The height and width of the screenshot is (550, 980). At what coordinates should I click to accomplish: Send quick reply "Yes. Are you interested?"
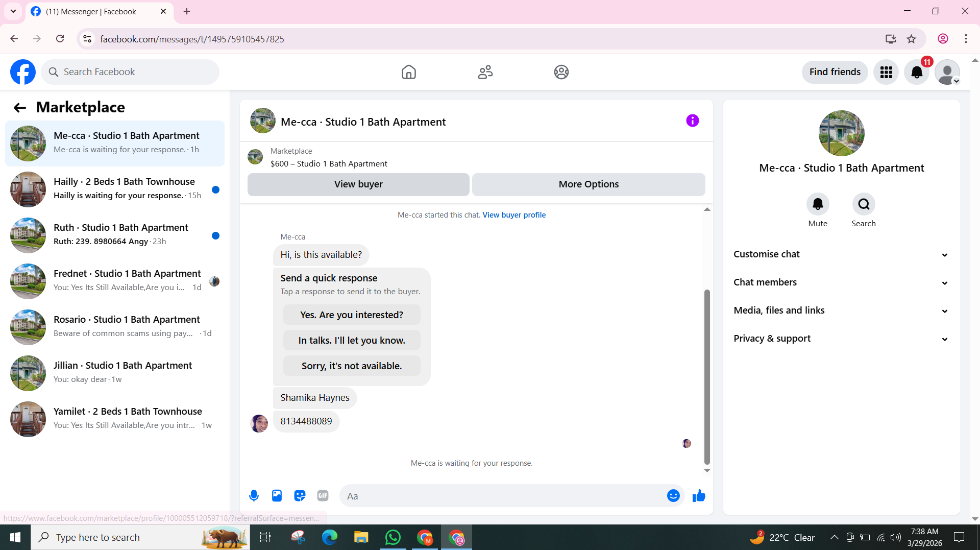tap(352, 315)
